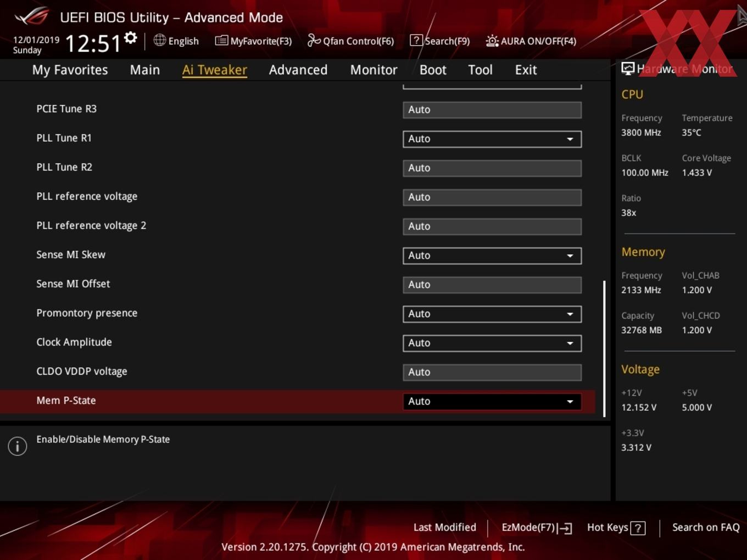Open MyFavorite(F3) list
Screen dimensions: 747x560
[253, 41]
